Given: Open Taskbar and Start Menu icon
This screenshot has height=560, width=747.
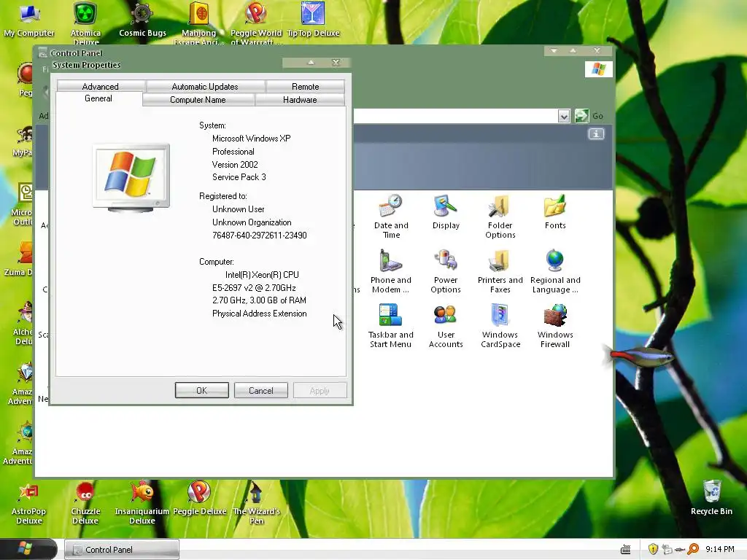Looking at the screenshot, I should point(391,326).
